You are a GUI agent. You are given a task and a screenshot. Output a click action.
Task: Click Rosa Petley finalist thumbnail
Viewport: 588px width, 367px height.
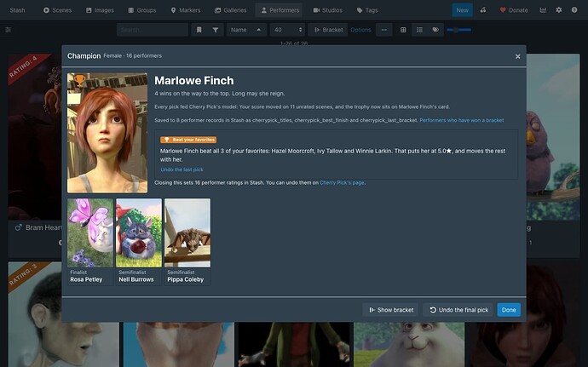(90, 232)
